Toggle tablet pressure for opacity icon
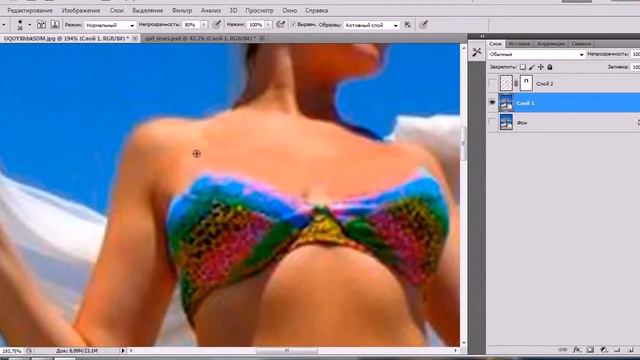Viewport: 640px width, 360px height. click(217, 25)
